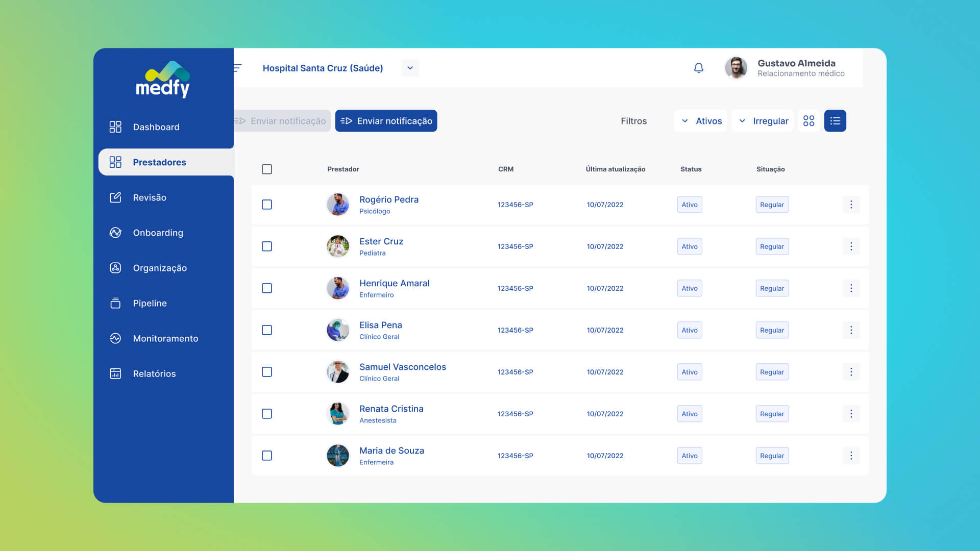
Task: Tick the checkbox for Samuel Vasconcelos
Action: 267,372
